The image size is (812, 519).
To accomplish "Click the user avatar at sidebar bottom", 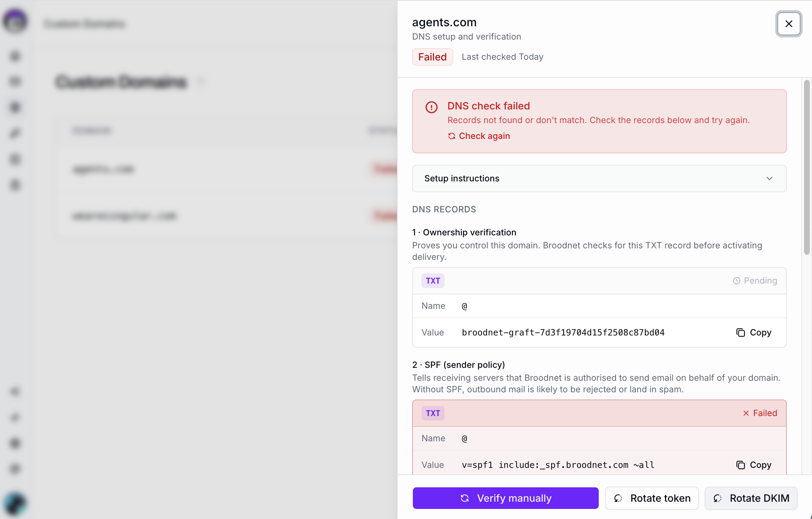I will pyautogui.click(x=15, y=504).
